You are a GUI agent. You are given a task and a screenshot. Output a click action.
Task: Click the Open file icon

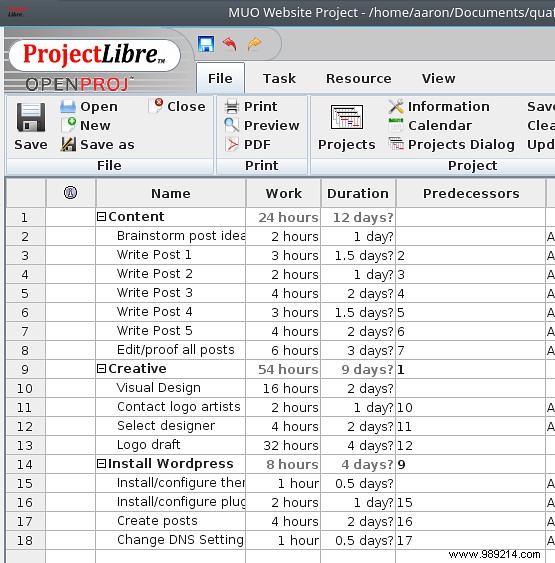pyautogui.click(x=68, y=107)
